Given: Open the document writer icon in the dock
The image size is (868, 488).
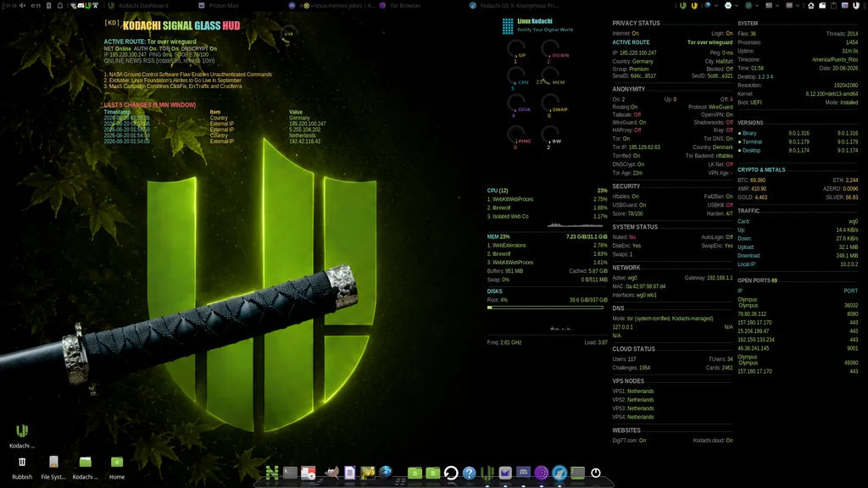Looking at the screenshot, I should click(x=350, y=473).
